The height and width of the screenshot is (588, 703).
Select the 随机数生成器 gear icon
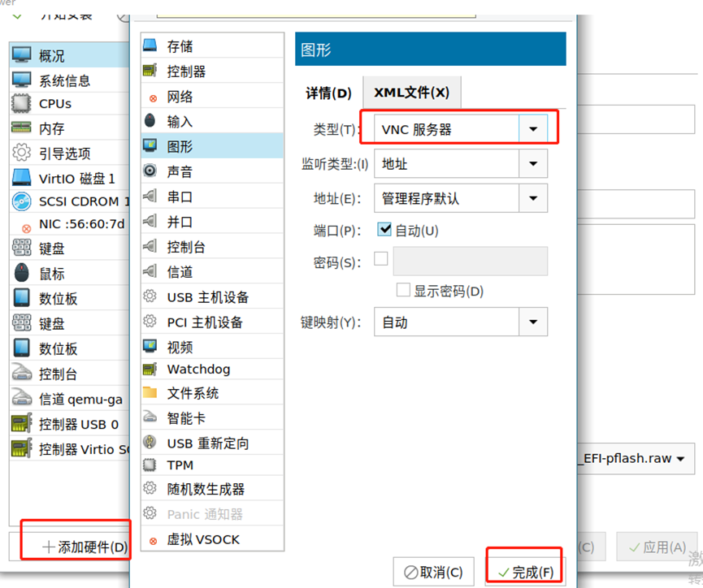(150, 488)
